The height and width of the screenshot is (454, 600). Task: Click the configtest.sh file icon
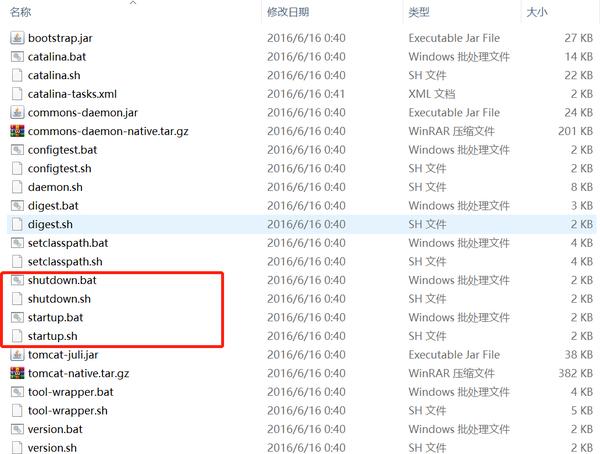coord(17,168)
